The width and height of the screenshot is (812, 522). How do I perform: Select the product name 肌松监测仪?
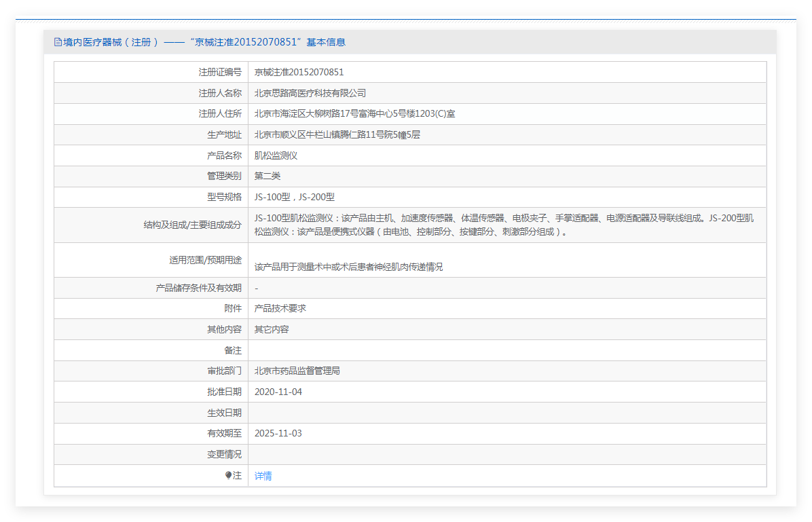(276, 155)
